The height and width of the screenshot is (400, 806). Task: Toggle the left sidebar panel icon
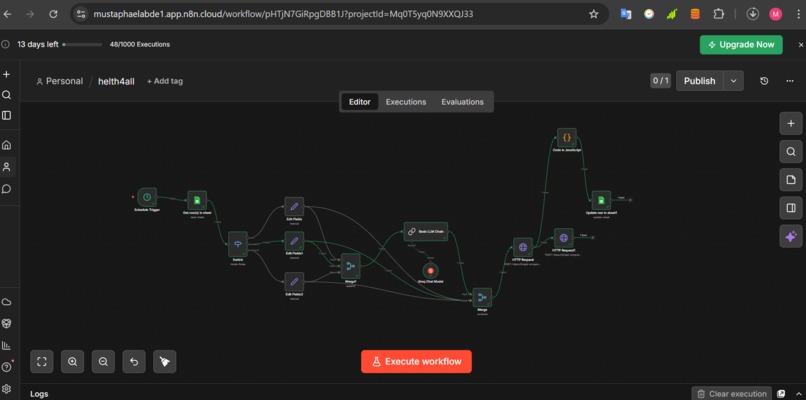tap(7, 116)
